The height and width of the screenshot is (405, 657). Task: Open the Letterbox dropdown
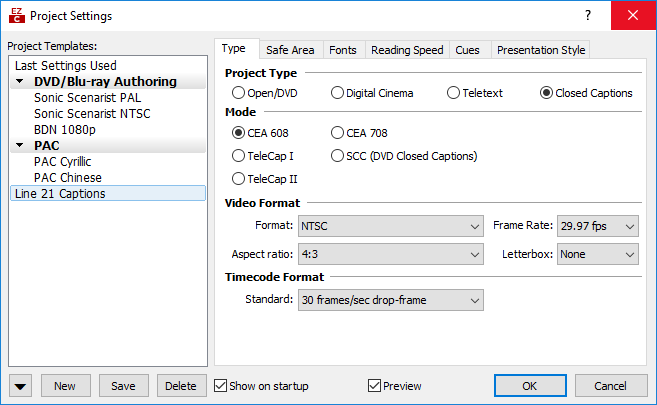(x=598, y=254)
